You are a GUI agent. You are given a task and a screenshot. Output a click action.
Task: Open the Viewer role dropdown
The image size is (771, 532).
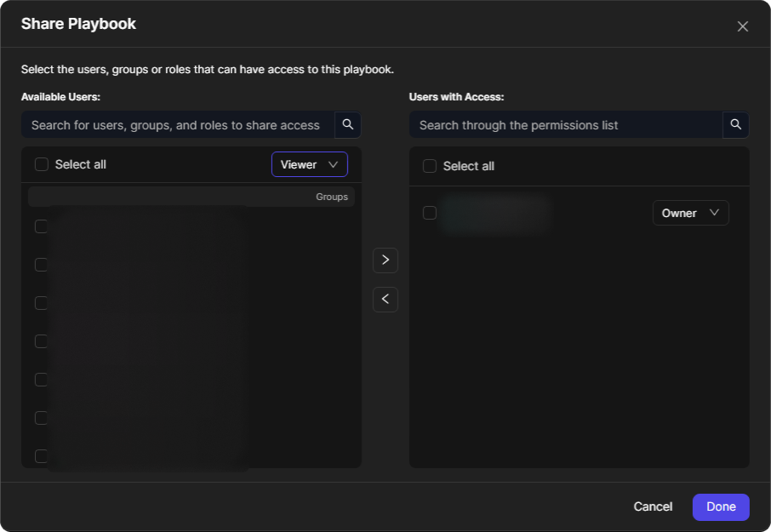tap(309, 164)
